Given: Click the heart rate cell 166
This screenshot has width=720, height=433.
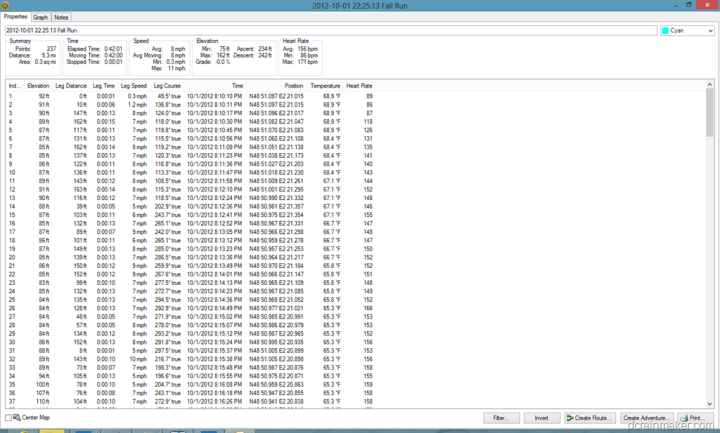Looking at the screenshot, I should point(368,308).
